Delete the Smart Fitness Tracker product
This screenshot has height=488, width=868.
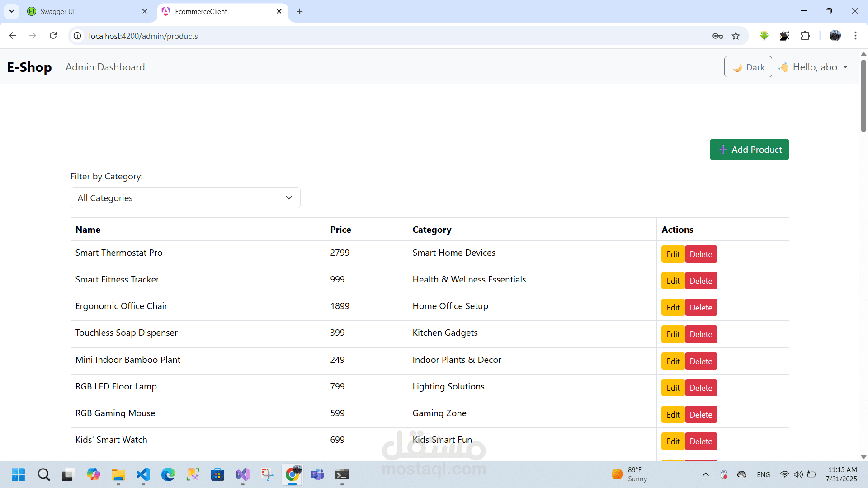pos(701,281)
